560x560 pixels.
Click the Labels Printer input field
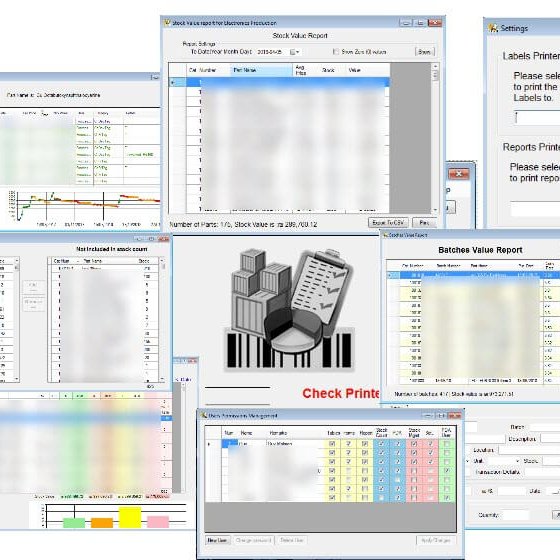click(x=537, y=118)
